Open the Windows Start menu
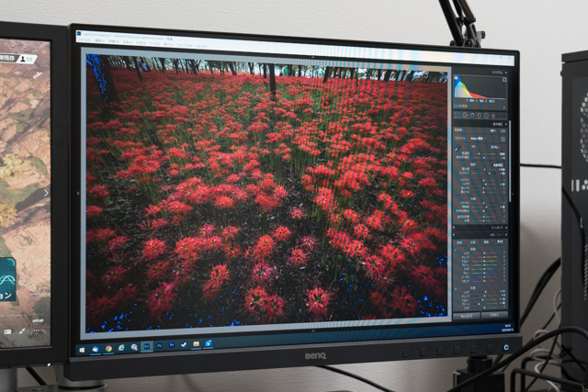588x392 pixels. [82, 350]
